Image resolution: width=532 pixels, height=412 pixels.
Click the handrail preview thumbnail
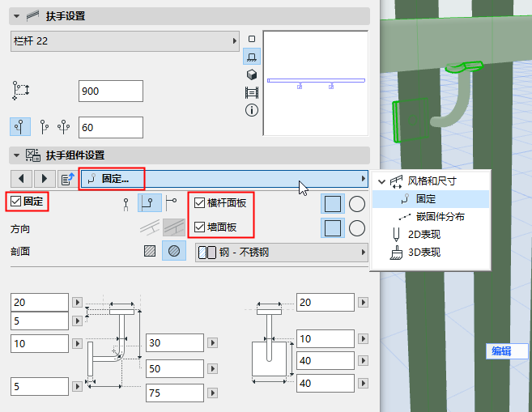pyautogui.click(x=316, y=83)
